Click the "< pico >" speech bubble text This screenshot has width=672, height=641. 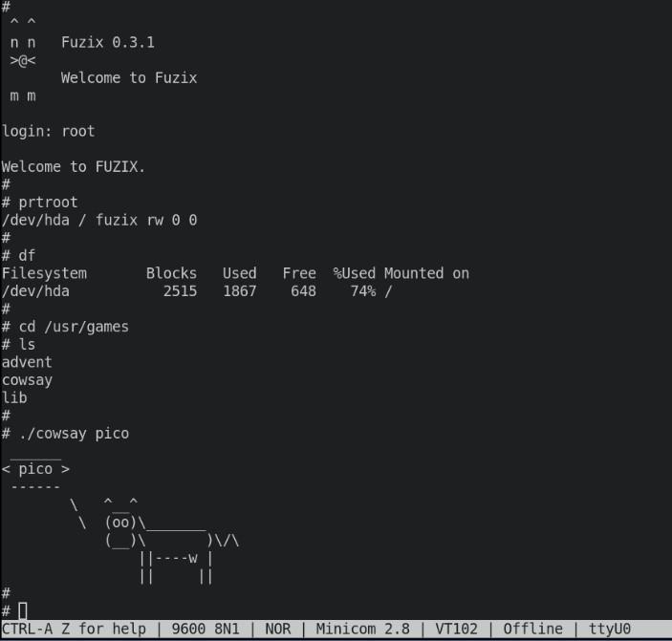[35, 469]
